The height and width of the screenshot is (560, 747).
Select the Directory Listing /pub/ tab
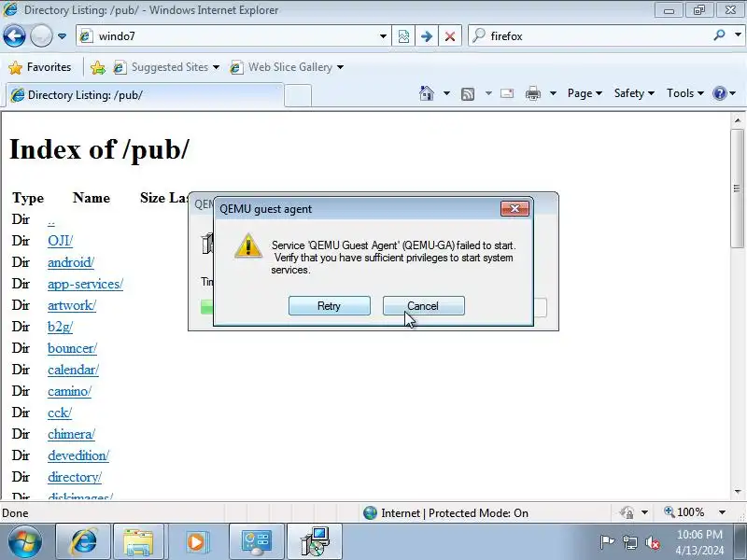(x=145, y=95)
